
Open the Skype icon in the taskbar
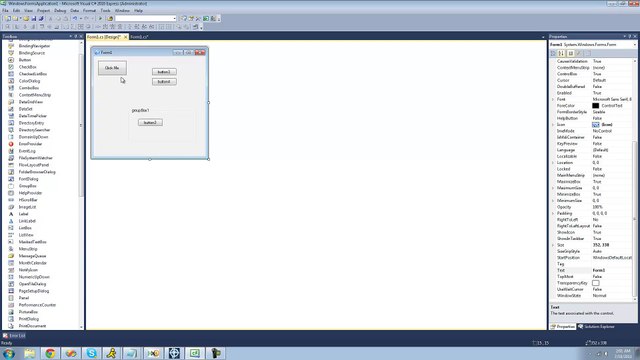click(x=91, y=353)
